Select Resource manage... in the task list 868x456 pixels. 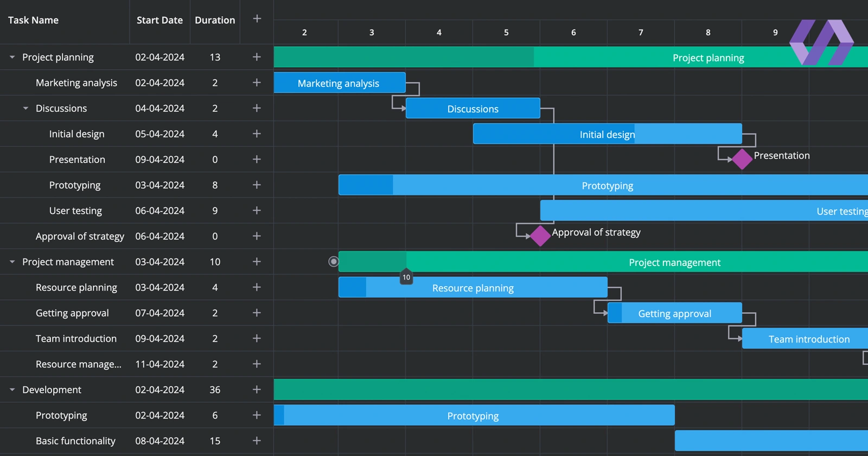click(x=79, y=364)
